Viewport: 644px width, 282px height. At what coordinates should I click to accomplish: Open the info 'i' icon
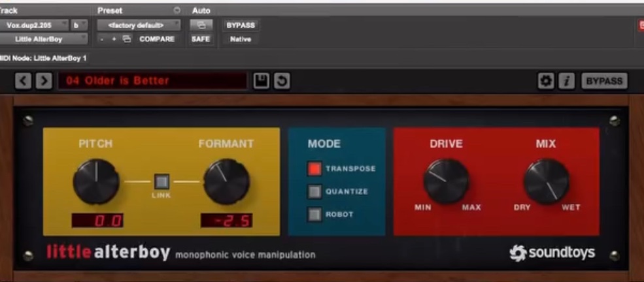tap(567, 81)
